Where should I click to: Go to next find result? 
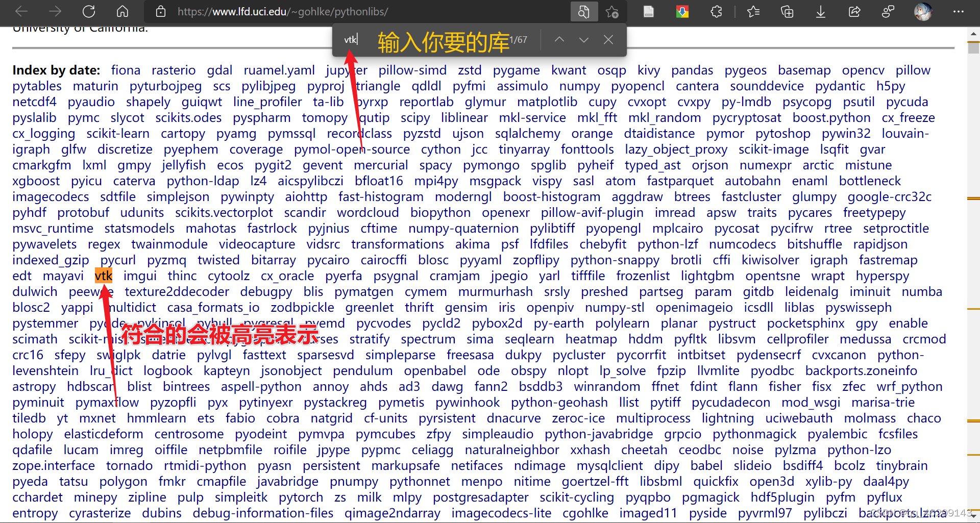coord(584,39)
